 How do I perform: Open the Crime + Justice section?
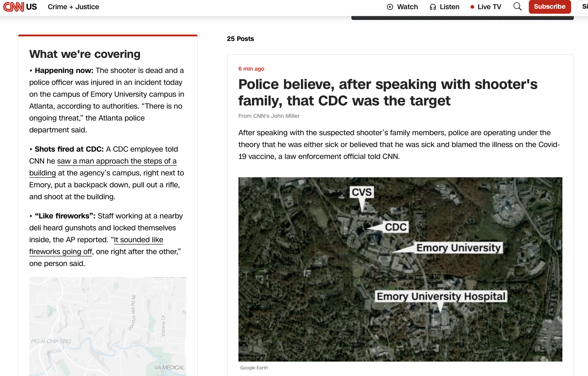click(x=73, y=7)
